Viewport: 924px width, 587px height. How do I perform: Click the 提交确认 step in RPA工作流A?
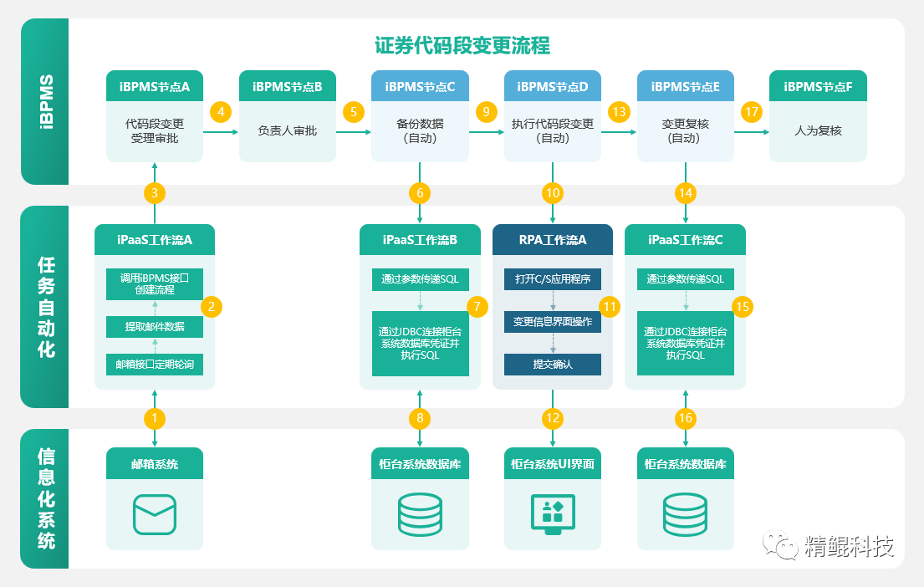pyautogui.click(x=553, y=365)
